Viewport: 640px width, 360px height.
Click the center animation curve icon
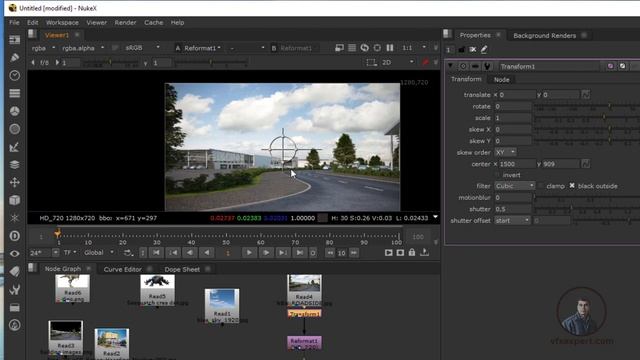click(585, 164)
